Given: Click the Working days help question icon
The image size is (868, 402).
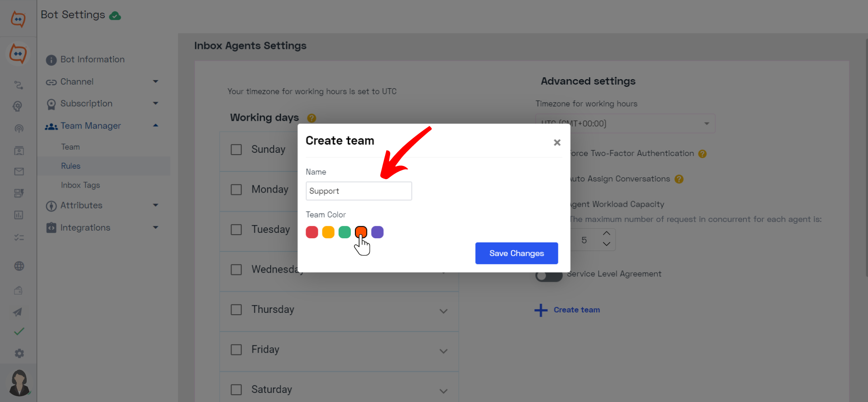Looking at the screenshot, I should click(311, 118).
